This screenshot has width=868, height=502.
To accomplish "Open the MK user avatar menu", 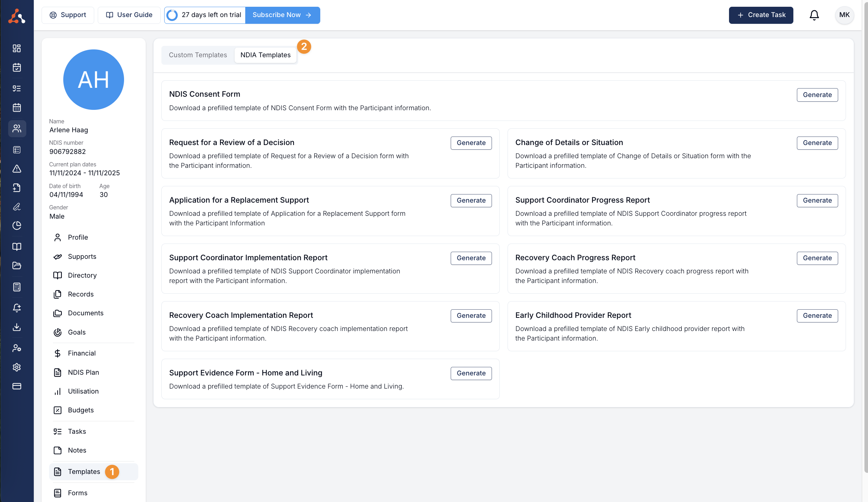I will click(x=844, y=15).
